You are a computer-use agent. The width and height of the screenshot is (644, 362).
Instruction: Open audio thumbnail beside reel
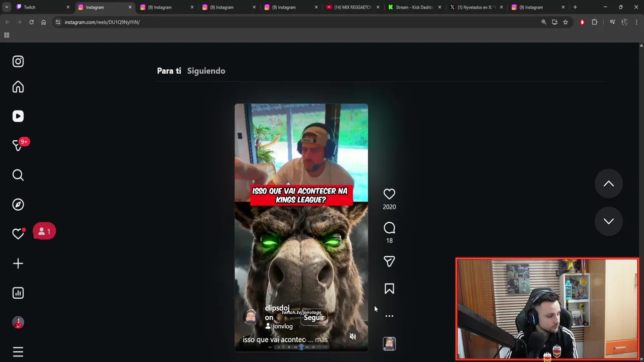[389, 344]
